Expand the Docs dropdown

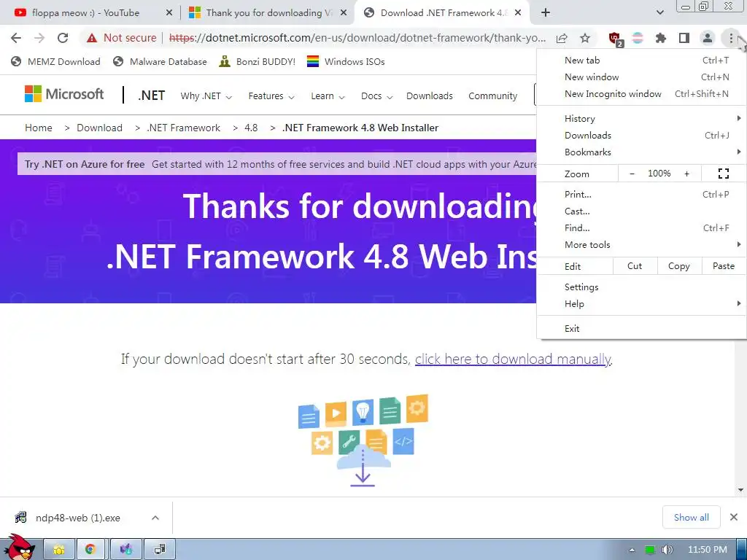376,96
